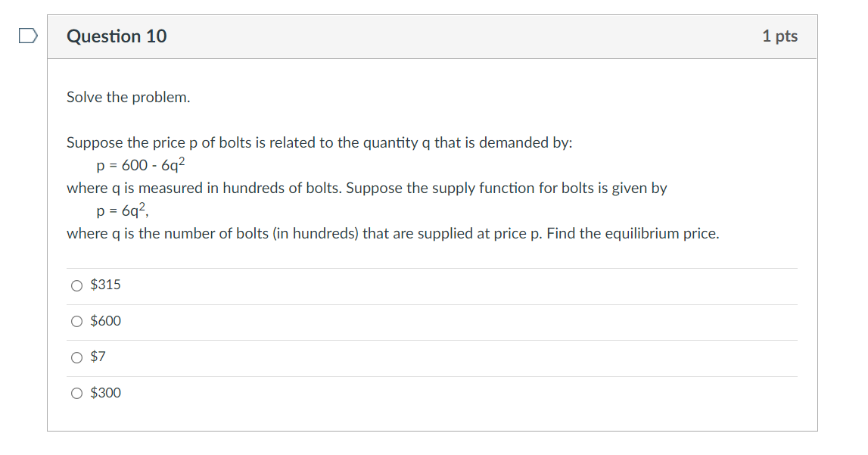Select the $315 radio button
The width and height of the screenshot is (868, 455).
pyautogui.click(x=76, y=285)
